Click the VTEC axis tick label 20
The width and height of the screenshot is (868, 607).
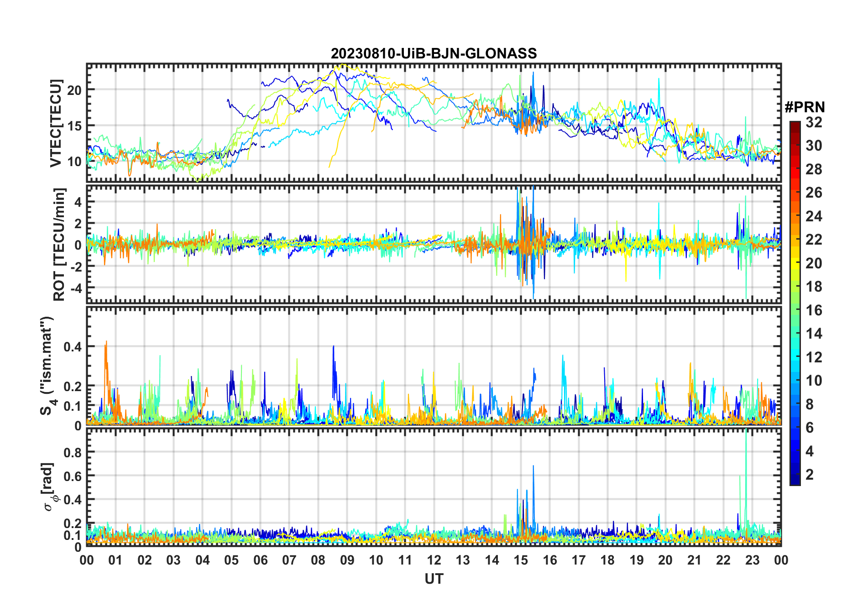[74, 90]
